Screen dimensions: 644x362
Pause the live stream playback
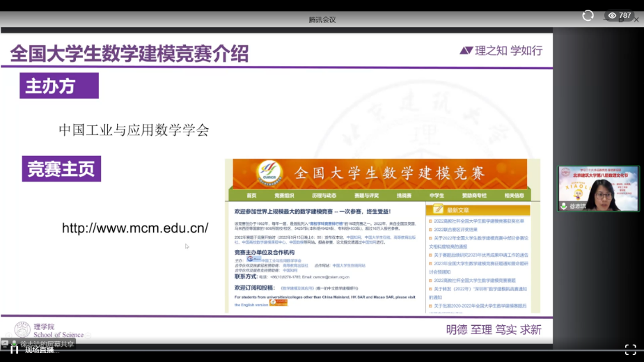pos(15,350)
